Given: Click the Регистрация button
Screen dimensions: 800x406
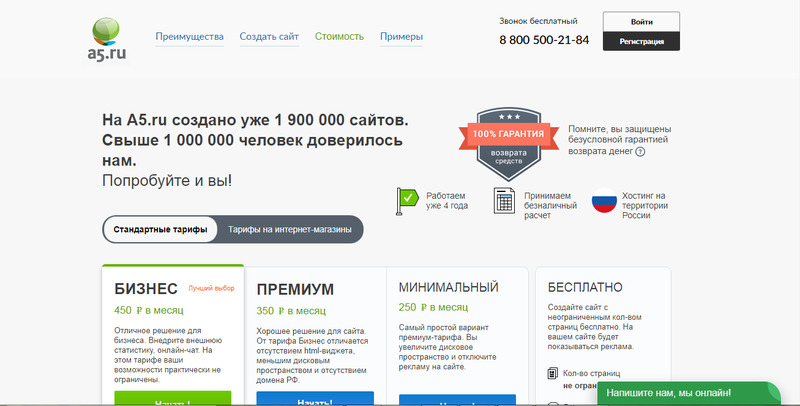Looking at the screenshot, I should [641, 41].
